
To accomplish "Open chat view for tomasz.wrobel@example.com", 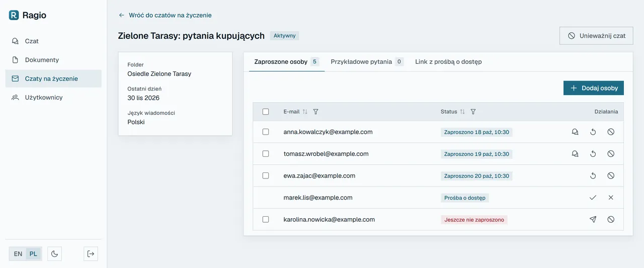I will 575,154.
